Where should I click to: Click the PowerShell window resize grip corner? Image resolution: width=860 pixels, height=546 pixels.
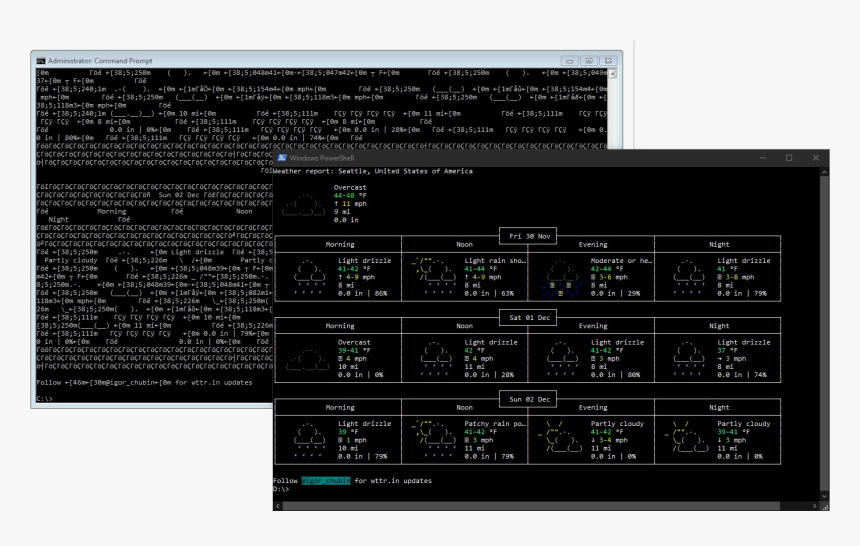tap(824, 506)
